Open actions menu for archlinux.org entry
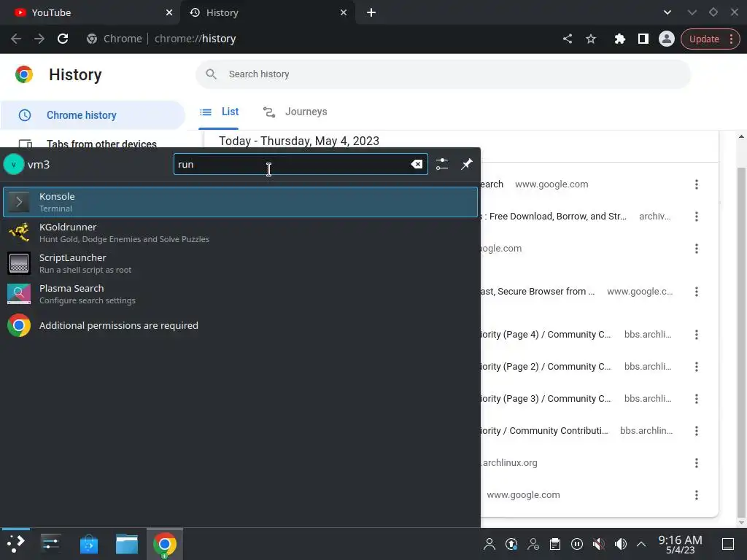Screen dimensions: 747x560 tap(697, 463)
